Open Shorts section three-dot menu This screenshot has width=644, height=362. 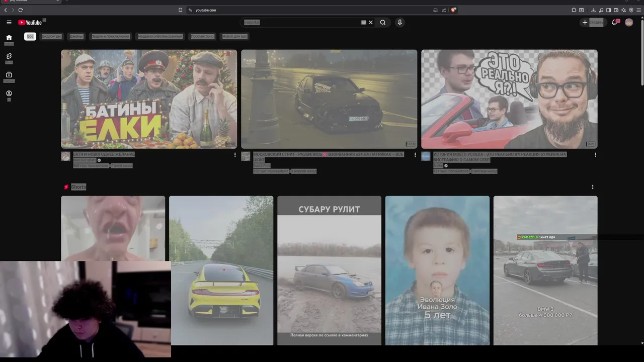point(592,187)
